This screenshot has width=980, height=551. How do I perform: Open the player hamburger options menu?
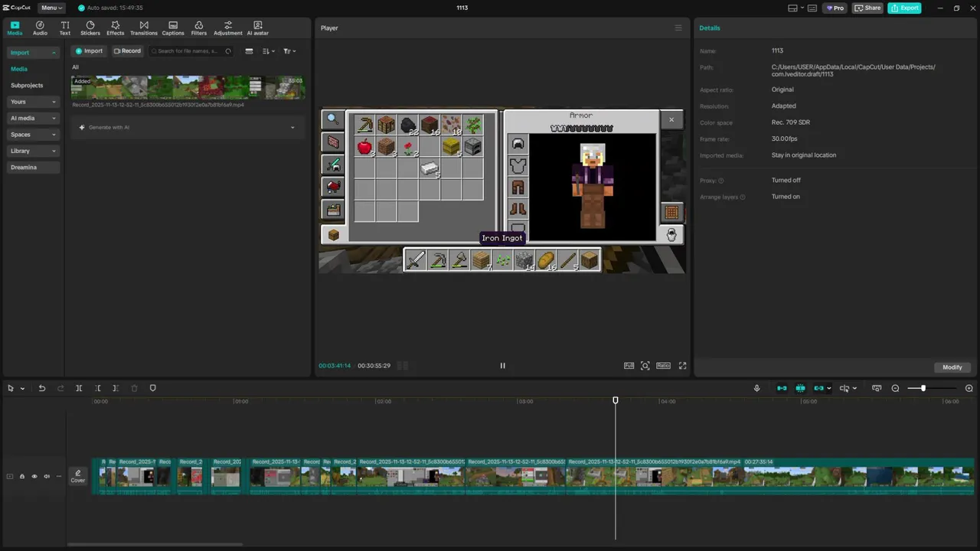pos(678,28)
